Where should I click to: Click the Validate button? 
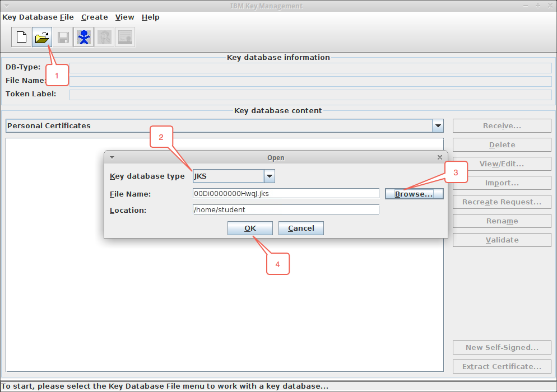coord(502,240)
